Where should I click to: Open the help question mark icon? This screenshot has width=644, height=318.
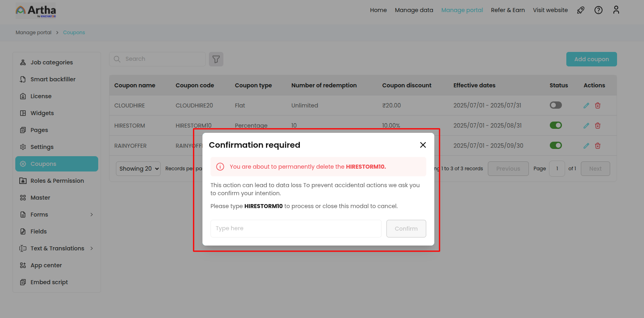tap(599, 10)
